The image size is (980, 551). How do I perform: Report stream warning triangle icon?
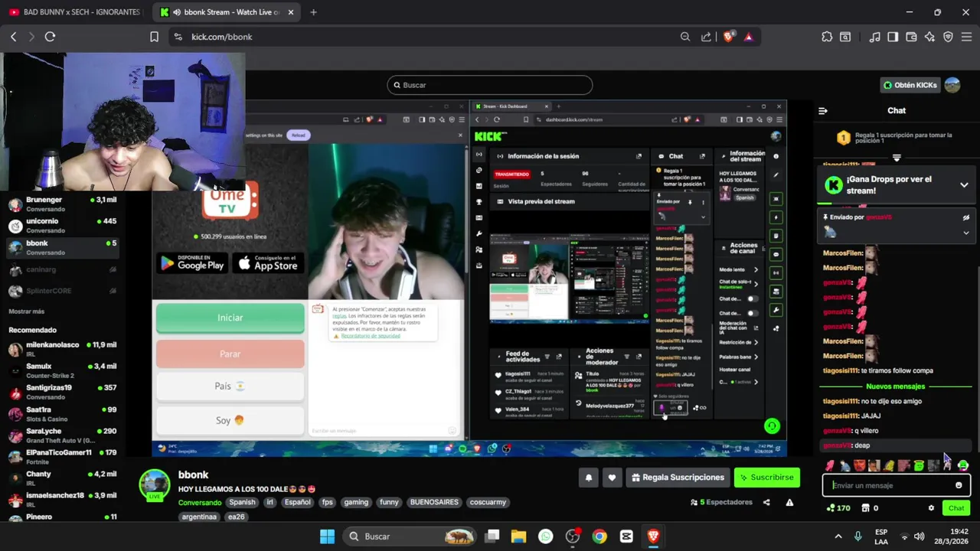789,502
